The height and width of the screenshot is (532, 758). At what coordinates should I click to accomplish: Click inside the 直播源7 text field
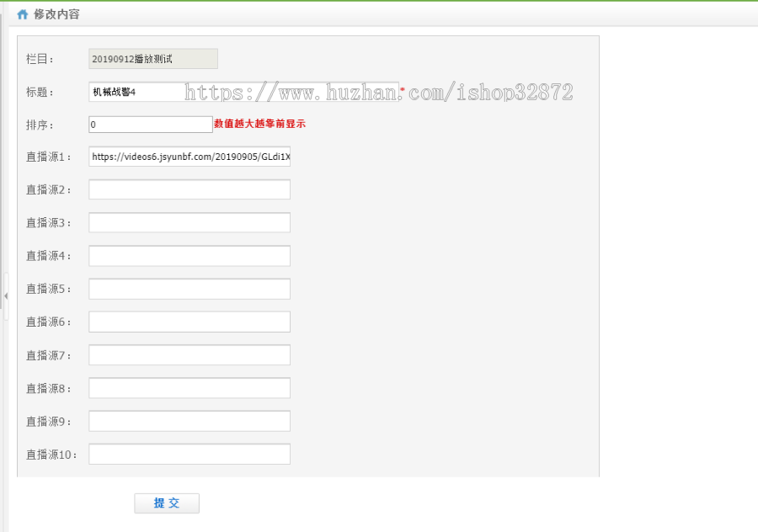tap(189, 355)
